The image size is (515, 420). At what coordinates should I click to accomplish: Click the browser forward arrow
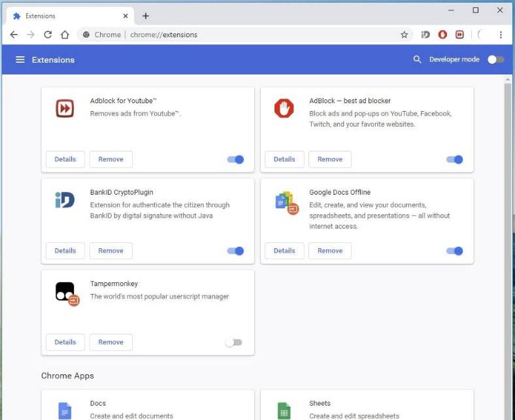pos(31,35)
